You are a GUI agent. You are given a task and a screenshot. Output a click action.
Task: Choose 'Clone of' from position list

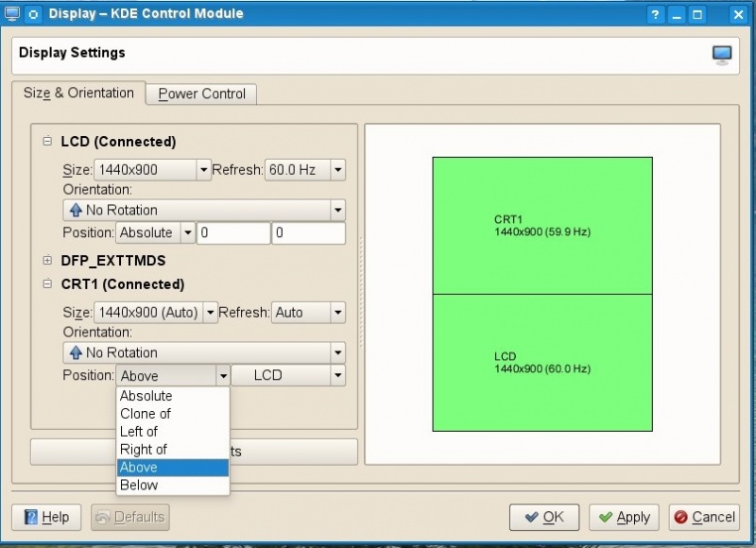click(x=146, y=414)
